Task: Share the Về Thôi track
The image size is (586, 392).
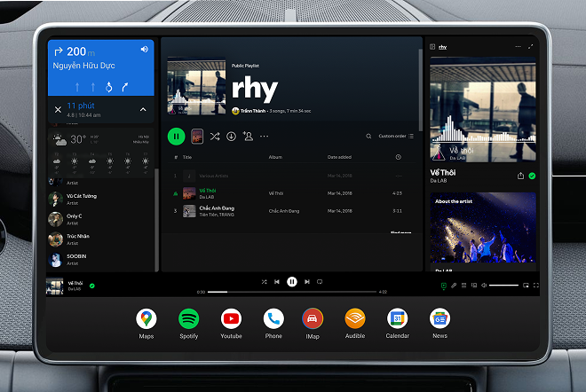Action: pos(520,176)
